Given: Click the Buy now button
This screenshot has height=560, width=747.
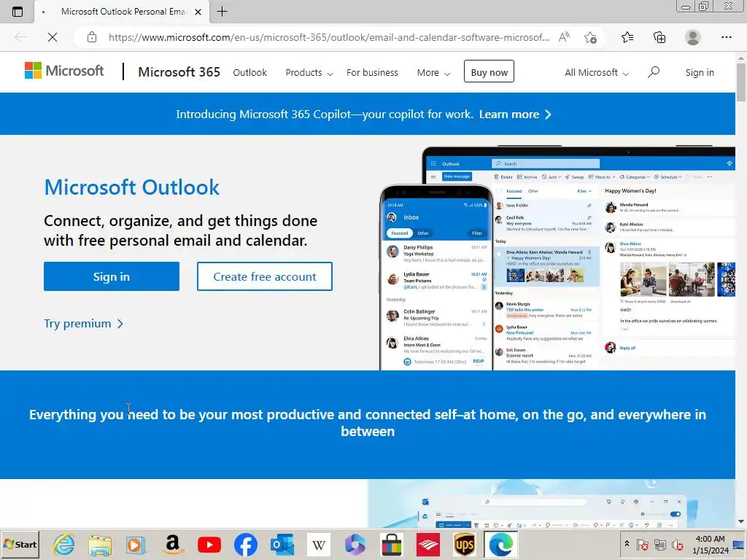Looking at the screenshot, I should tap(489, 72).
